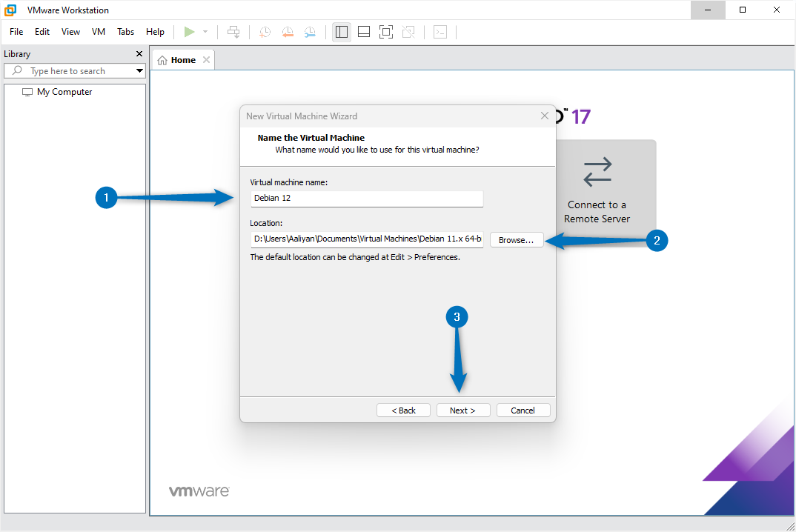Screen dimensions: 796x532
Task: Switch to the Home tab
Action: (x=182, y=59)
